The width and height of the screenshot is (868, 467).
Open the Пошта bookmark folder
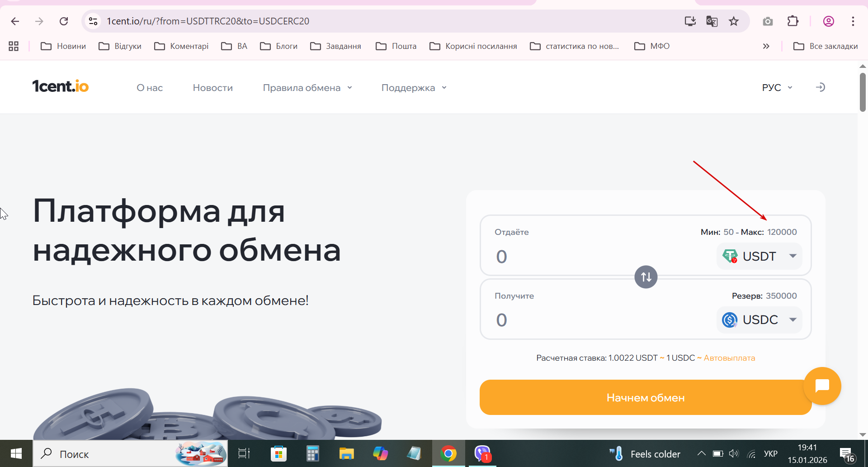point(396,46)
